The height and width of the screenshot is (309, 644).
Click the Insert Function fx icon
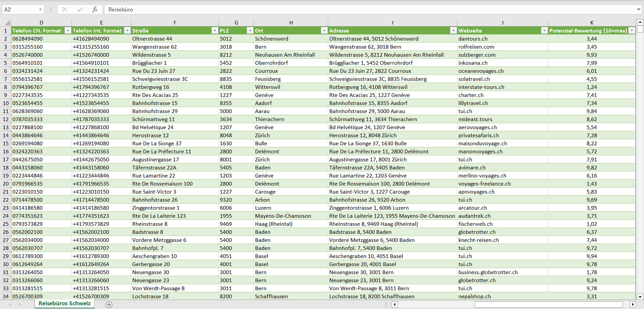point(94,9)
